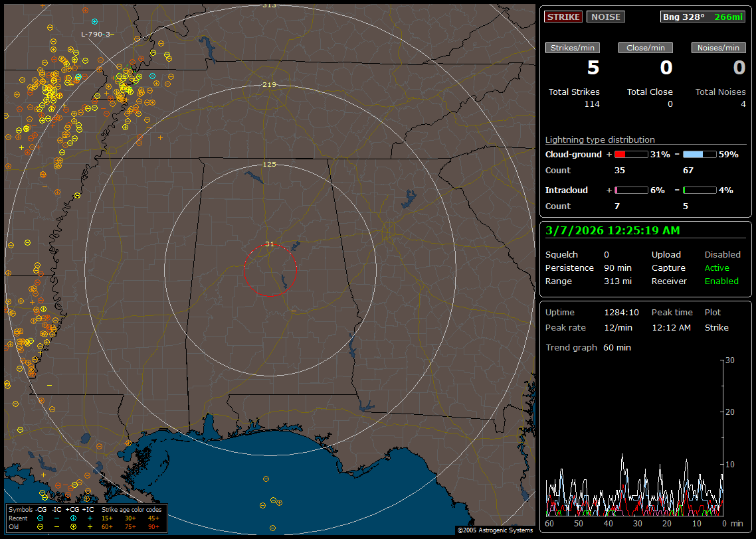Click the Old +CG yellow legend symbol
The image size is (756, 539).
(x=73, y=526)
